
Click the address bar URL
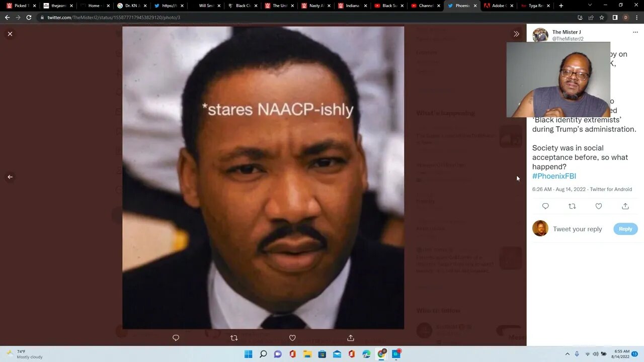[x=114, y=17]
